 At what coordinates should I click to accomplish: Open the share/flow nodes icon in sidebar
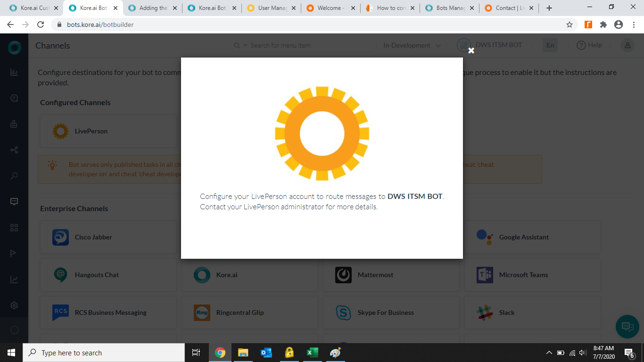(x=14, y=150)
